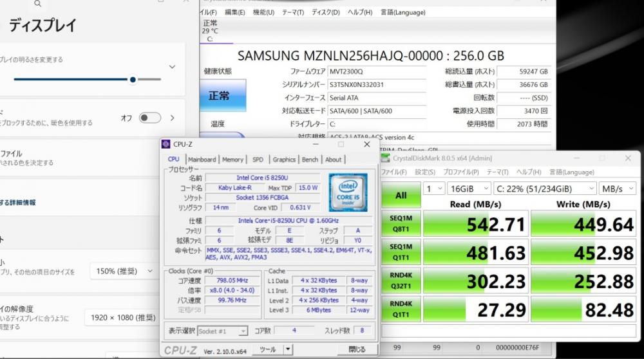Open the test count dropdown showing 1
Screen dimensions: 644x359
434,189
